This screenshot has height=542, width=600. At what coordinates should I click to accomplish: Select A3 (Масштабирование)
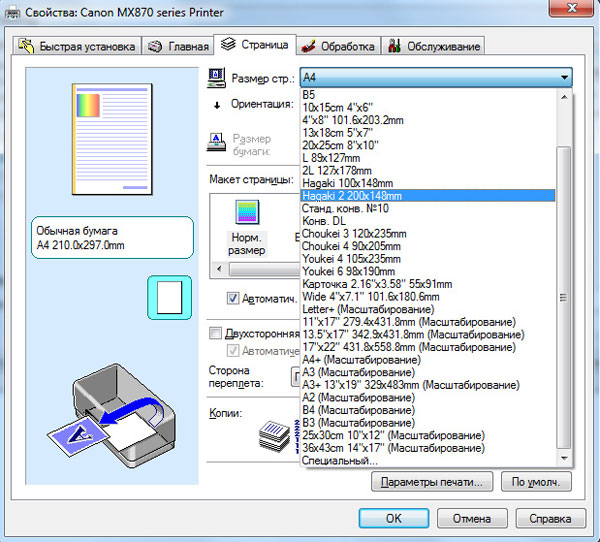tap(428, 372)
